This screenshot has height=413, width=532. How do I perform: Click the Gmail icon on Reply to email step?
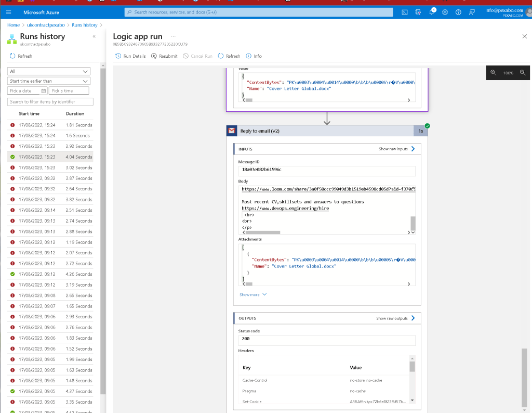[x=232, y=131]
